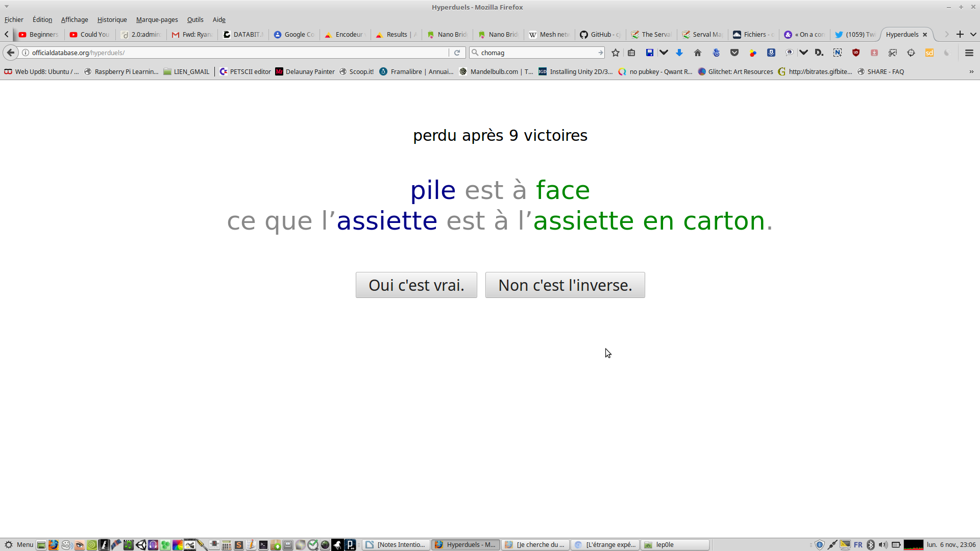
Task: Click the back arrow navigation button
Action: click(11, 53)
